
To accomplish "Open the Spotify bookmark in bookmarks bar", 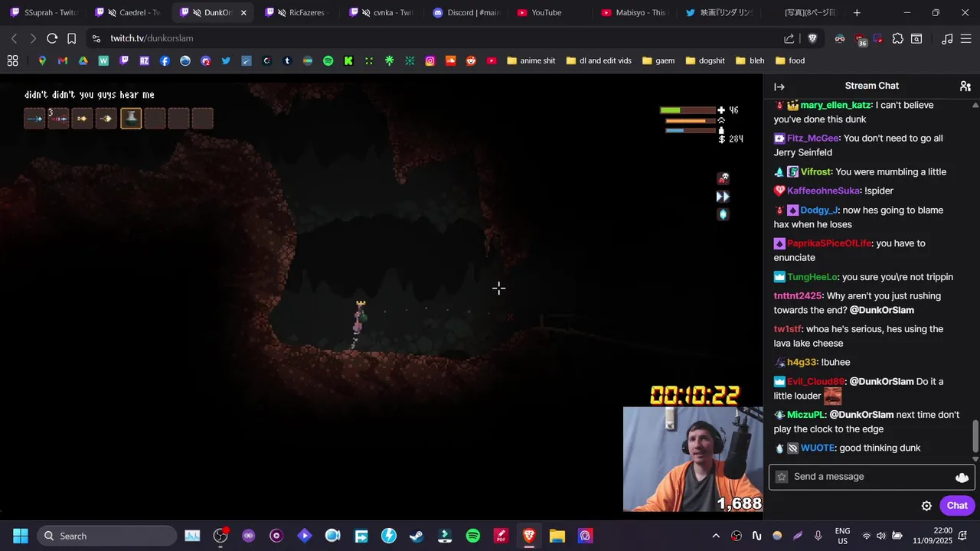I will pos(328,60).
